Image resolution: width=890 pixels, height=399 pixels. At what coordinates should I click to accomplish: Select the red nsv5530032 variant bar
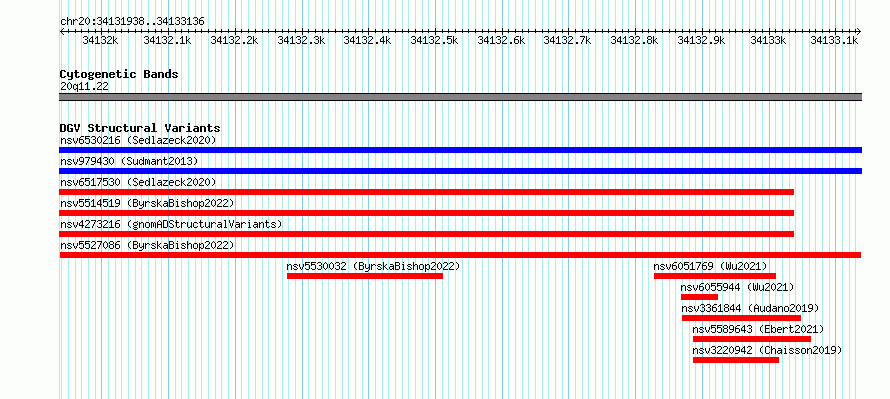pyautogui.click(x=365, y=276)
